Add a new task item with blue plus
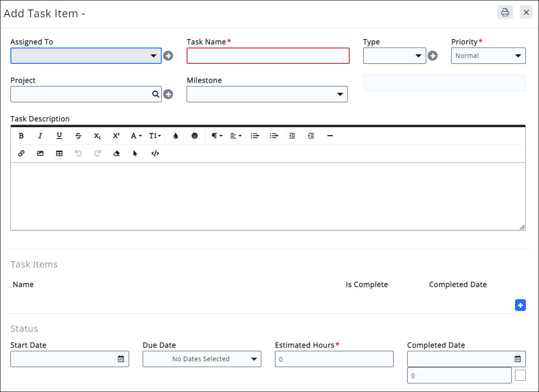 click(x=520, y=306)
